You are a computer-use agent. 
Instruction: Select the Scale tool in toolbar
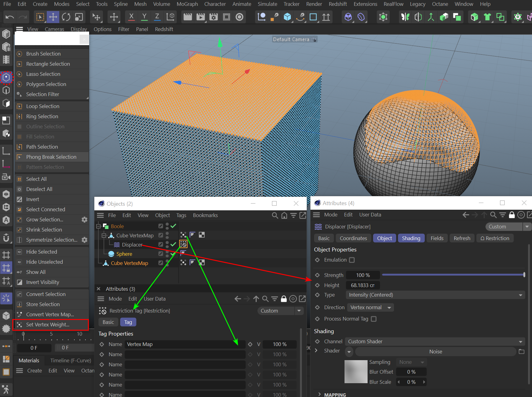pyautogui.click(x=79, y=17)
